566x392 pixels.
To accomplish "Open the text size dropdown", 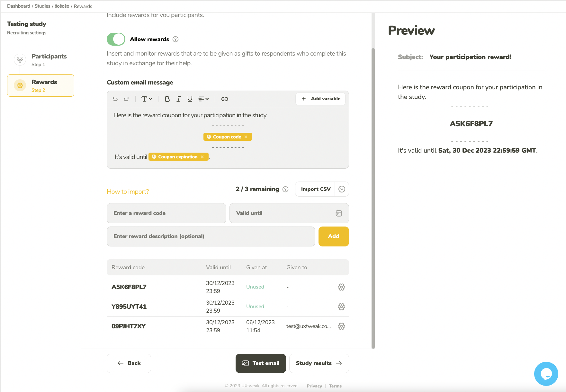I will tap(147, 99).
